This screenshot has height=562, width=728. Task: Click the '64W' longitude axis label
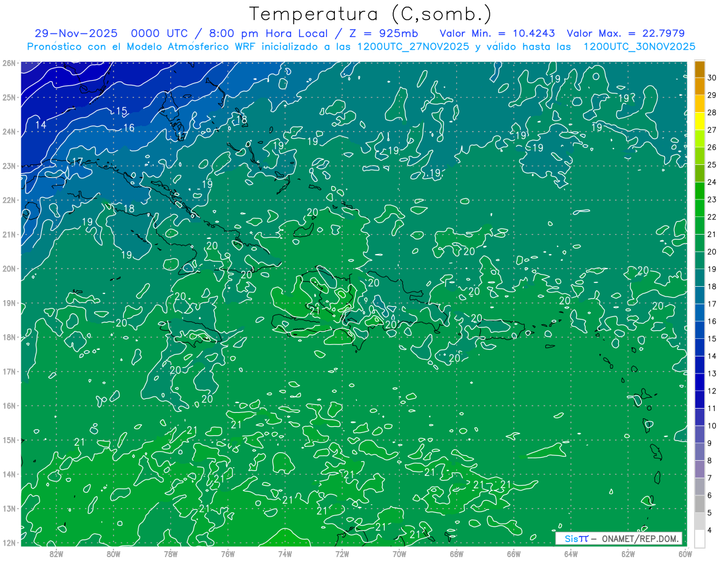[571, 553]
